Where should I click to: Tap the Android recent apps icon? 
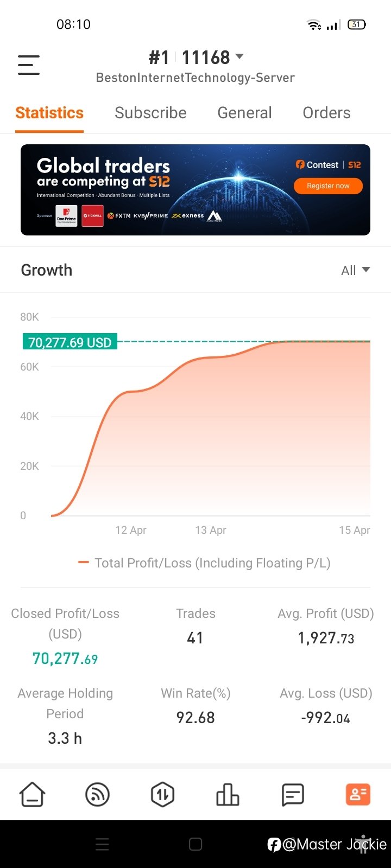point(102,844)
